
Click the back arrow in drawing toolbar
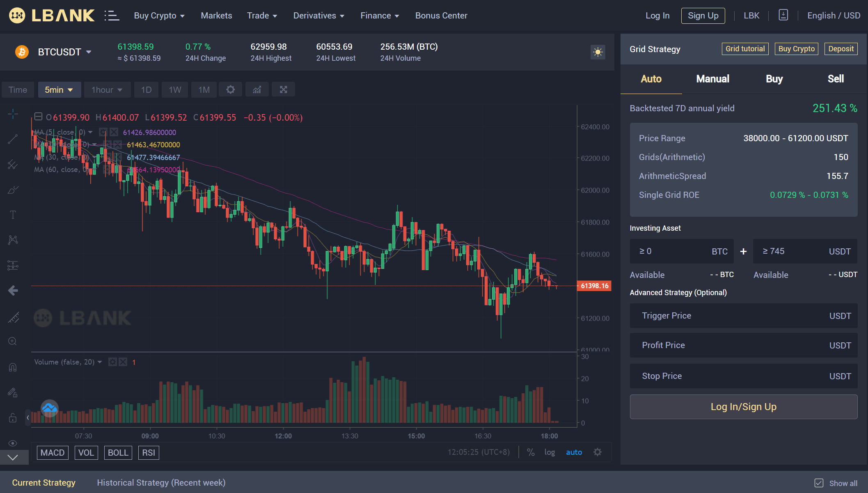tap(13, 291)
